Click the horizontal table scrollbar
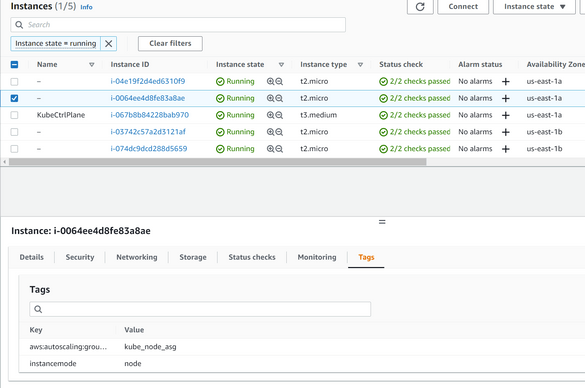 tap(218, 162)
